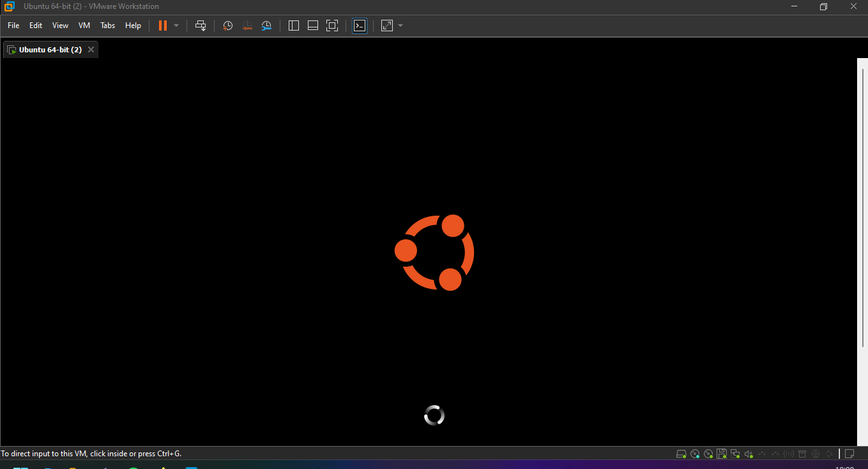
Task: Open the power options dropdown arrow beside Pause
Action: (x=176, y=26)
